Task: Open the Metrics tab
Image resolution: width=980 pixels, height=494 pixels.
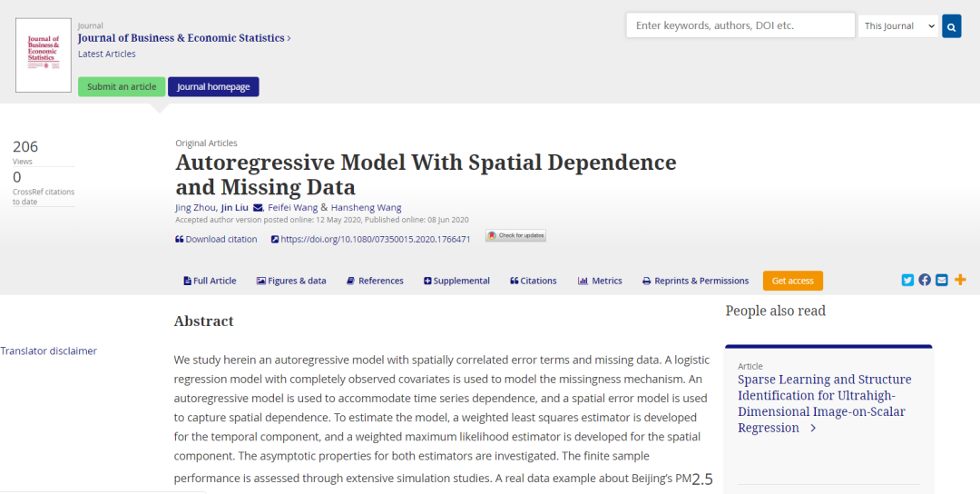Action: tap(600, 282)
